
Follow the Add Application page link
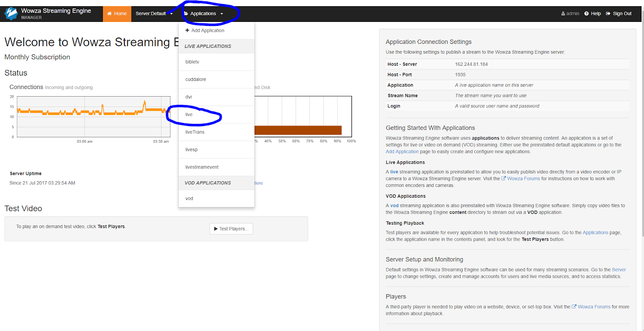(402, 152)
